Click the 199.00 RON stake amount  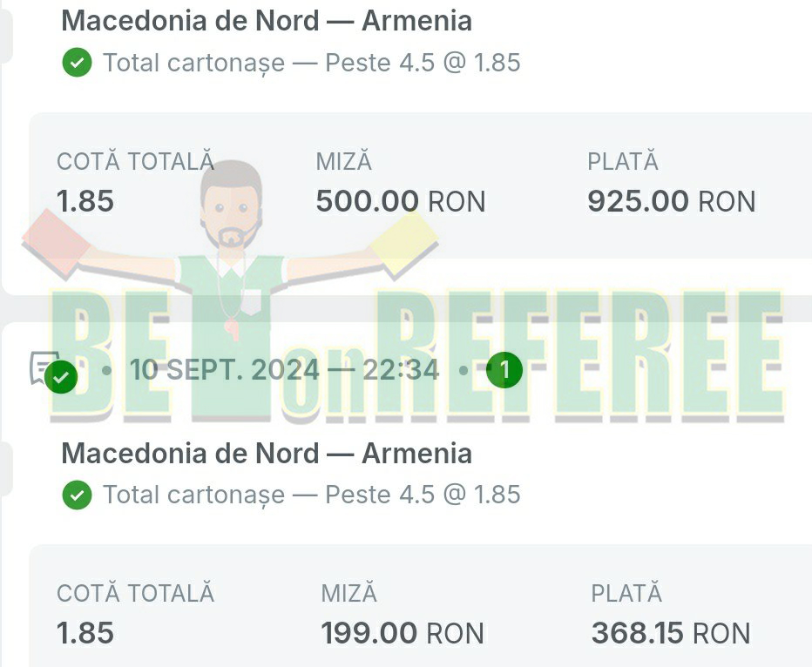[403, 634]
